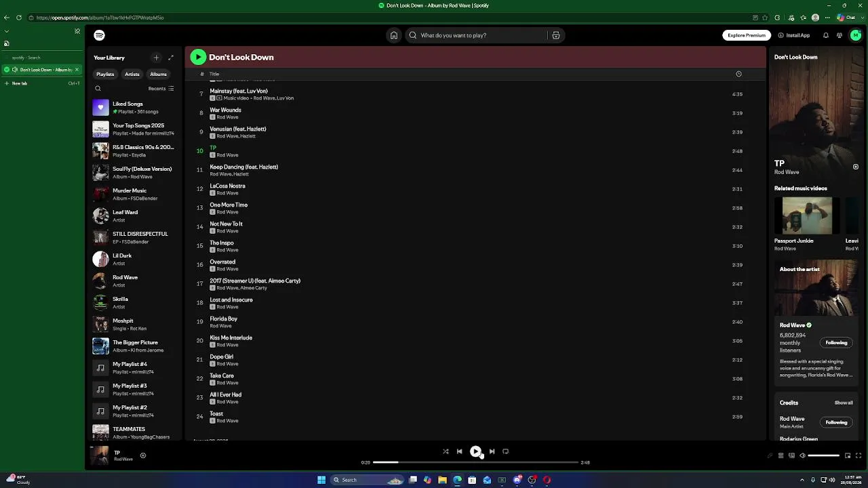868x488 pixels.
Task: Open File Explorer from the taskbar
Action: point(442,480)
